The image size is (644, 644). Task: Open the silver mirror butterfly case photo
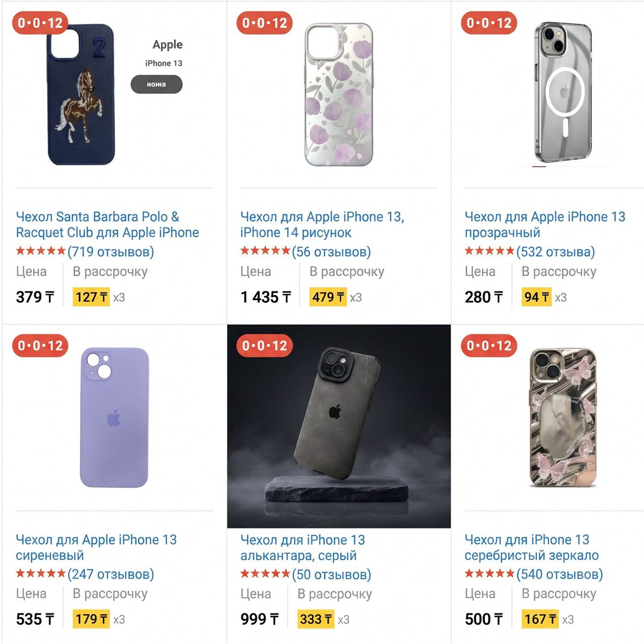tap(563, 418)
